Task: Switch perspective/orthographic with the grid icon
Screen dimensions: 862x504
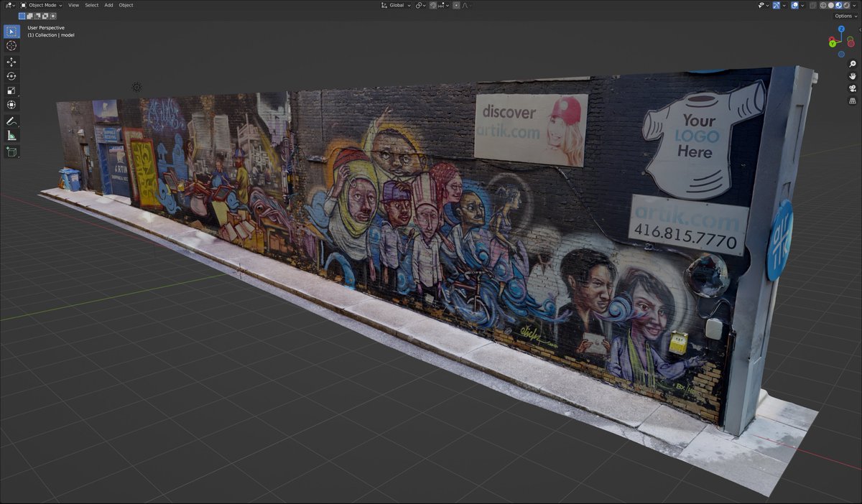Action: tap(853, 101)
